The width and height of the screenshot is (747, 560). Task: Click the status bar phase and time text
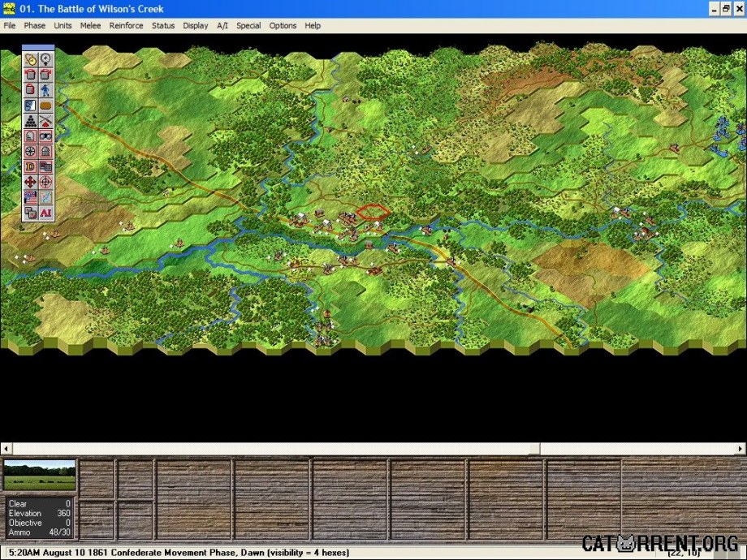click(179, 553)
